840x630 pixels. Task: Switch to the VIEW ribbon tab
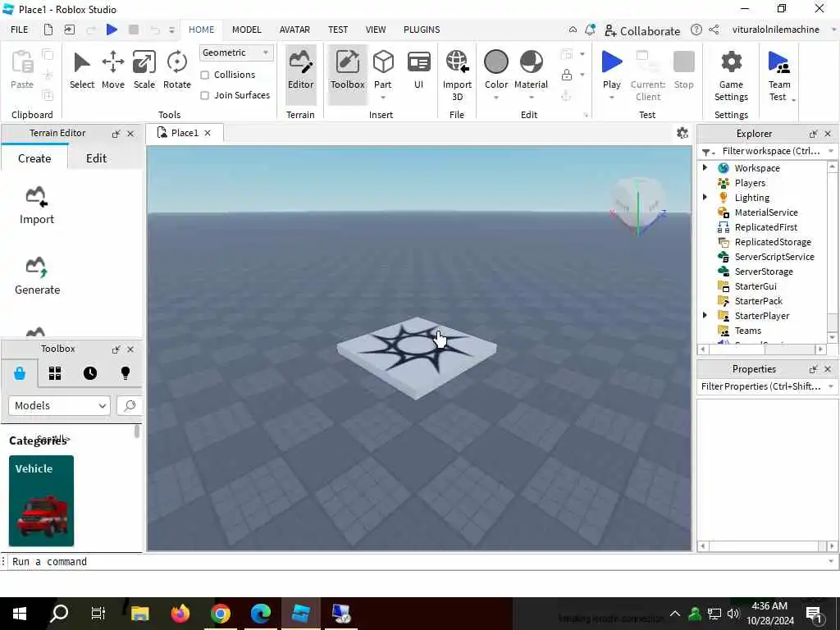pyautogui.click(x=376, y=30)
